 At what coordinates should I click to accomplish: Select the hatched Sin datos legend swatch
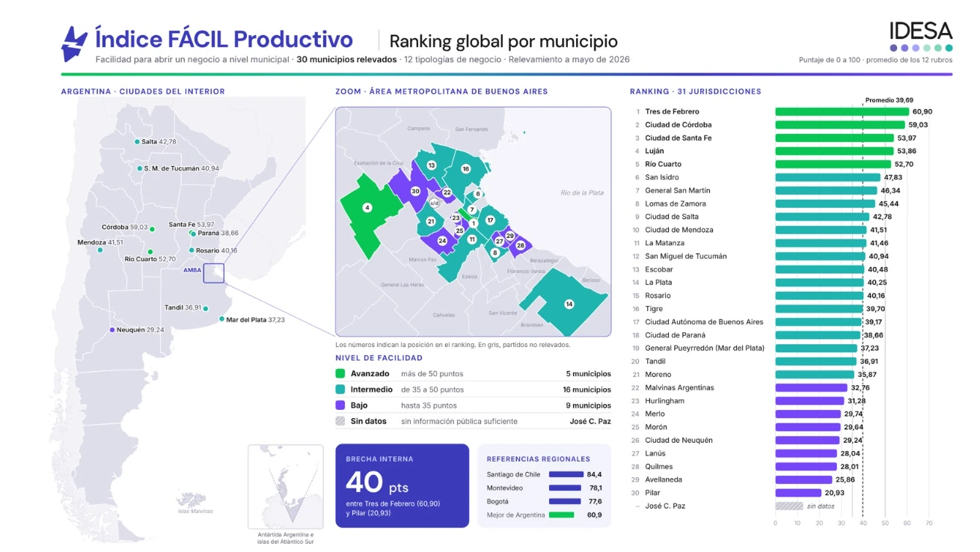click(340, 421)
